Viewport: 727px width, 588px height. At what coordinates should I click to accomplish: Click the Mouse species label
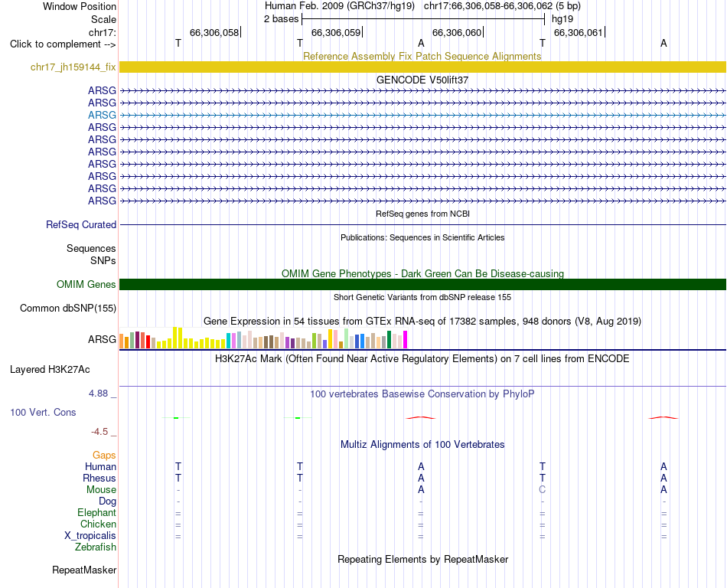click(x=101, y=490)
